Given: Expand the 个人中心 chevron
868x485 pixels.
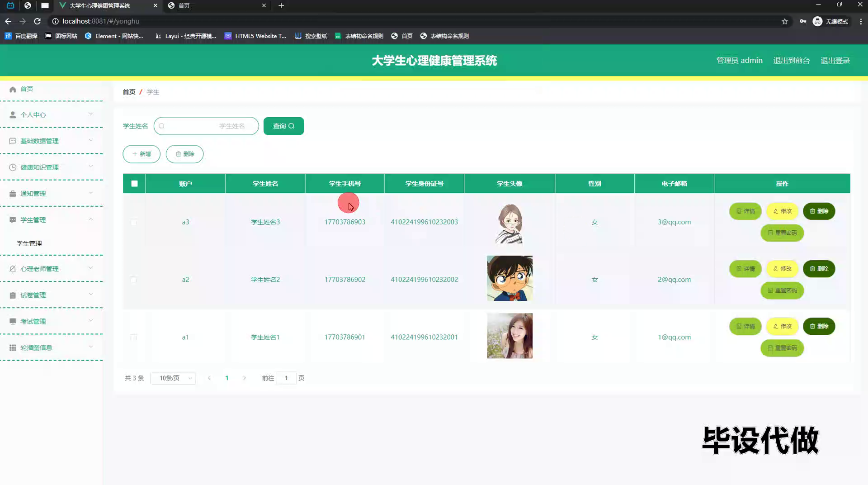Looking at the screenshot, I should click(91, 114).
